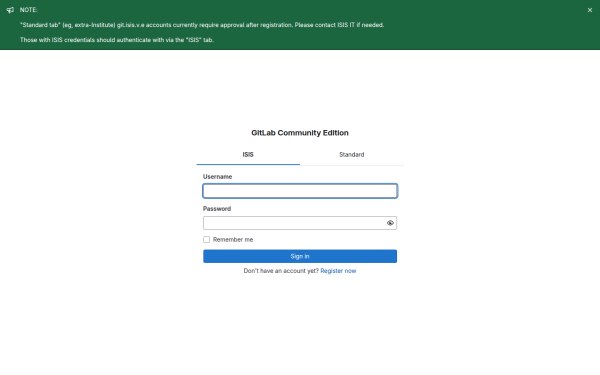Click the GitLab Community Edition heading
600x375 pixels.
[x=300, y=133]
